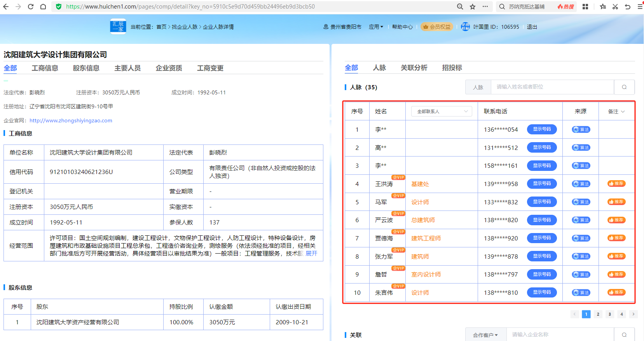
Task: Click the 室内设计师 position for 詹哲
Action: [426, 275]
